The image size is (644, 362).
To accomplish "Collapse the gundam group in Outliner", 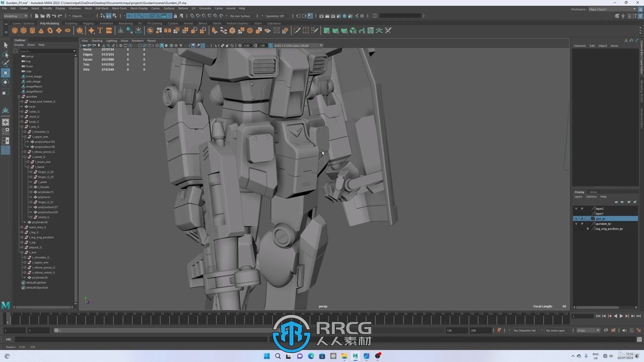I will click(x=19, y=97).
